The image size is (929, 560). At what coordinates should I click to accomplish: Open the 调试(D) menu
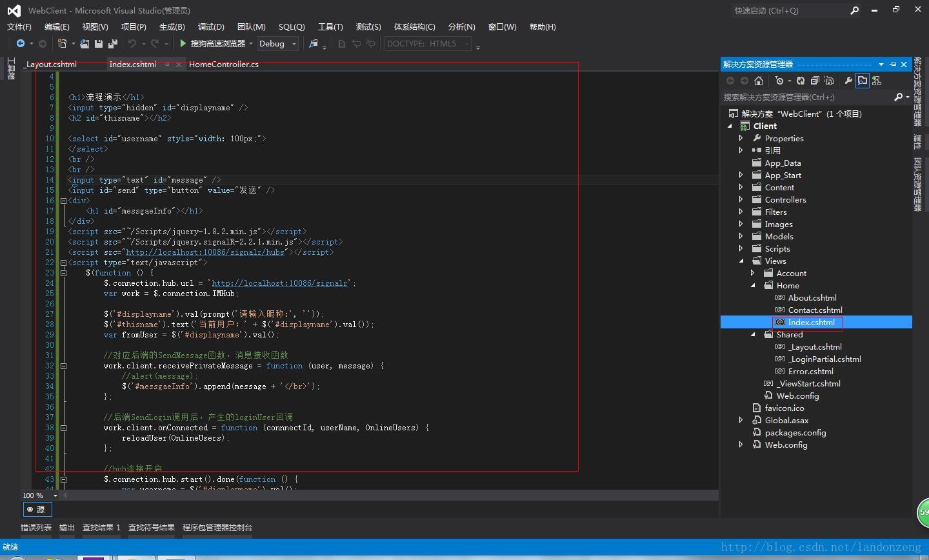(211, 27)
